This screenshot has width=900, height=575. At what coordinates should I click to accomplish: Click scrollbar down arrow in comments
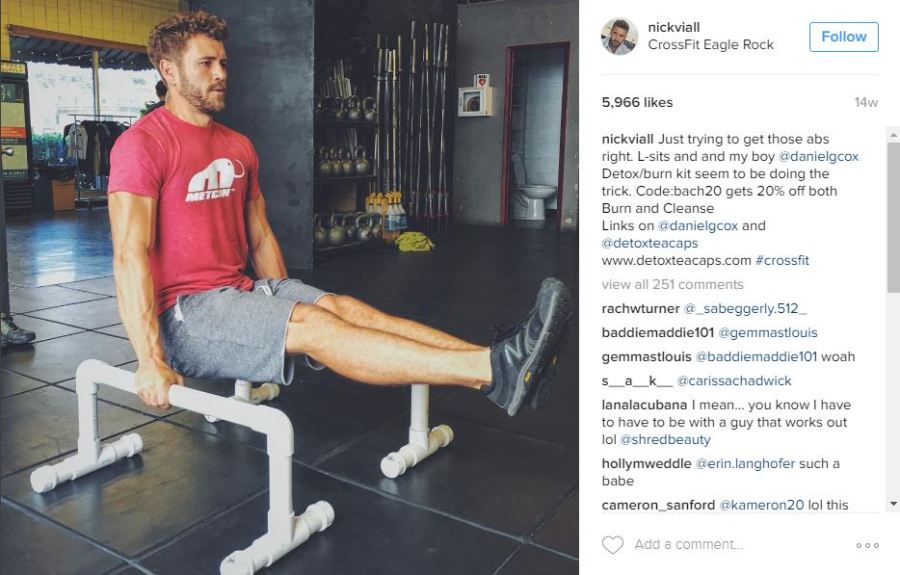click(x=893, y=504)
